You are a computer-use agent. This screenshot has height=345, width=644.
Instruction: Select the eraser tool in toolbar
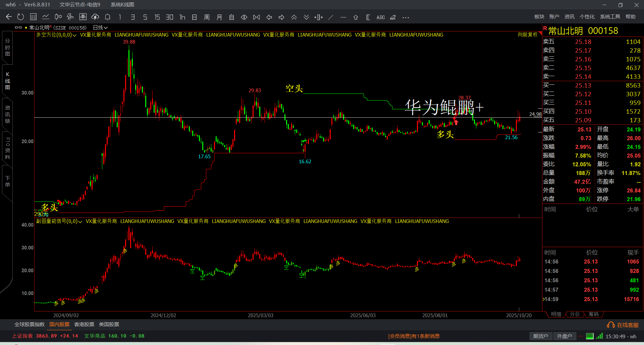tap(393, 17)
